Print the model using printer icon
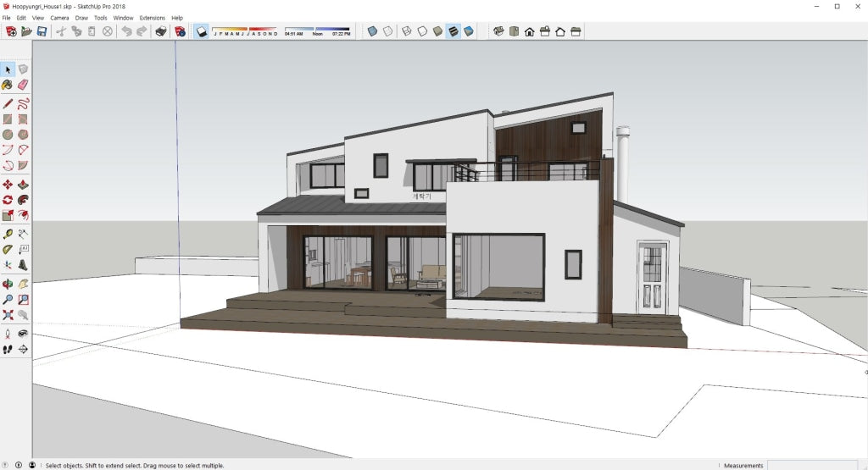Image resolution: width=868 pixels, height=470 pixels. coord(160,31)
